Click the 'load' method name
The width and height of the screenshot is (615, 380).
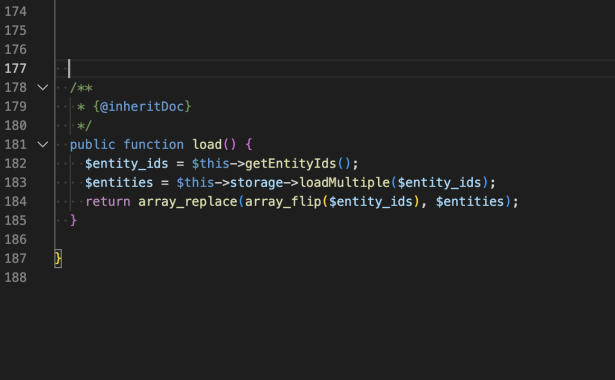pyautogui.click(x=207, y=145)
